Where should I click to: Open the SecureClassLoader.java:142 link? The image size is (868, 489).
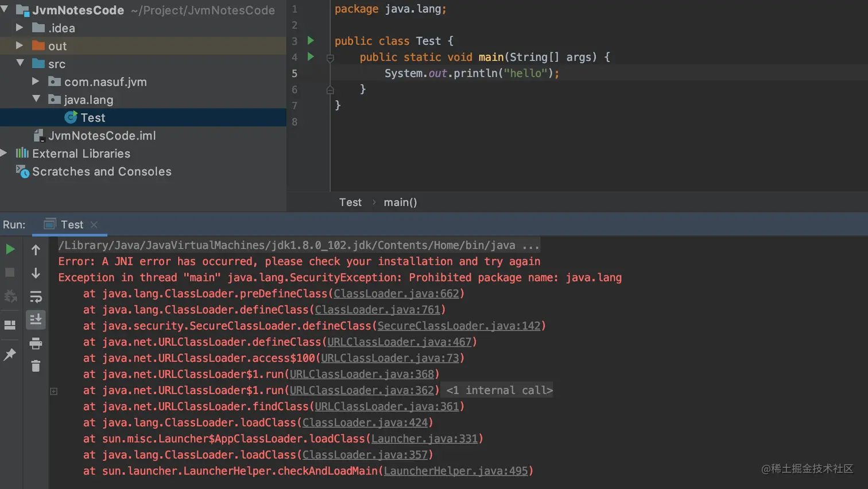459,326
